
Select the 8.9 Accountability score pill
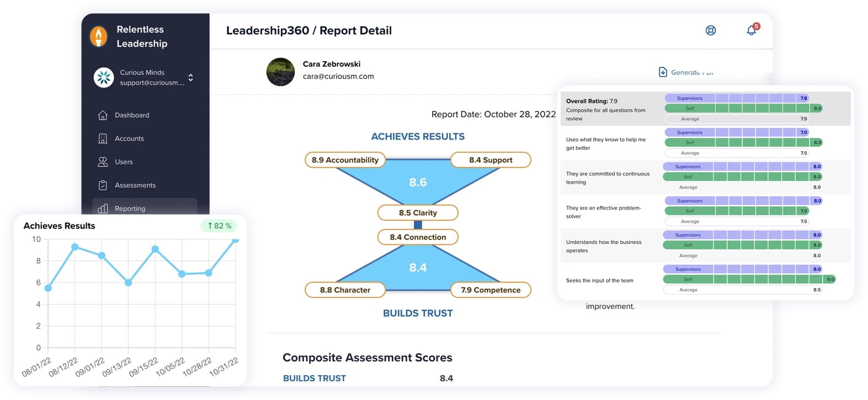pyautogui.click(x=345, y=160)
